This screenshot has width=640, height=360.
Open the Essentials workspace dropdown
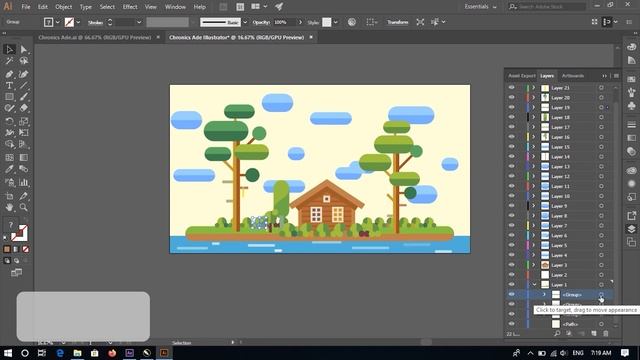pyautogui.click(x=480, y=7)
